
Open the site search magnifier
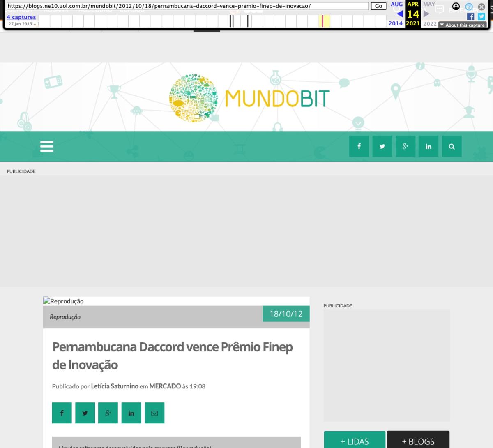452,146
